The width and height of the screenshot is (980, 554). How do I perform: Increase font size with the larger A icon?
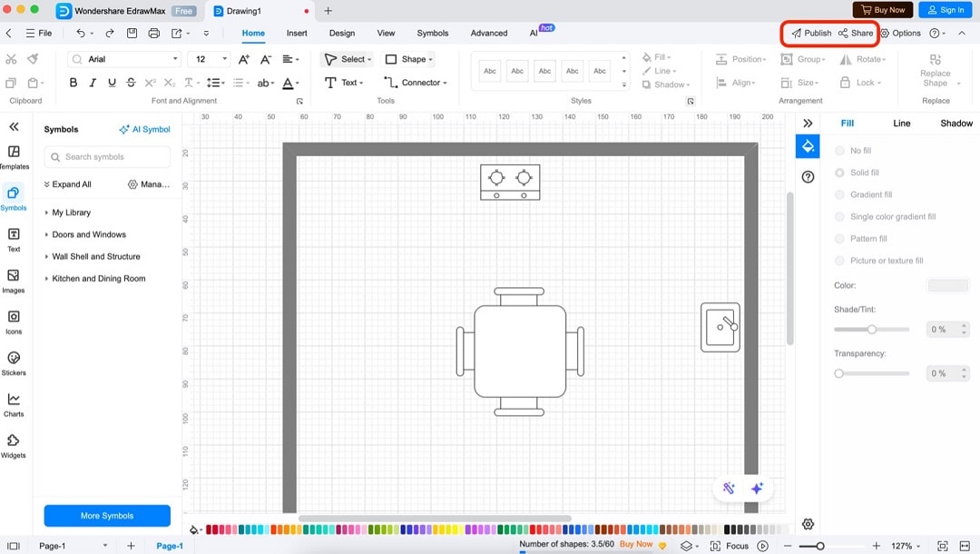click(x=244, y=59)
